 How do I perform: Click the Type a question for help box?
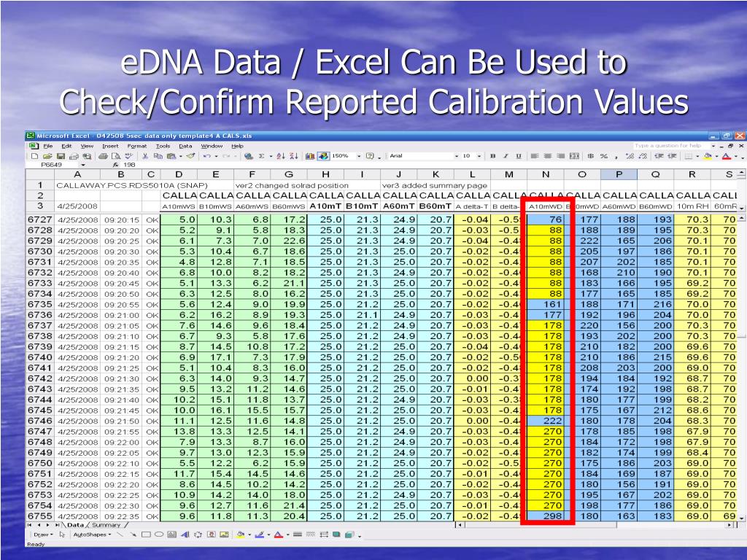pos(671,146)
